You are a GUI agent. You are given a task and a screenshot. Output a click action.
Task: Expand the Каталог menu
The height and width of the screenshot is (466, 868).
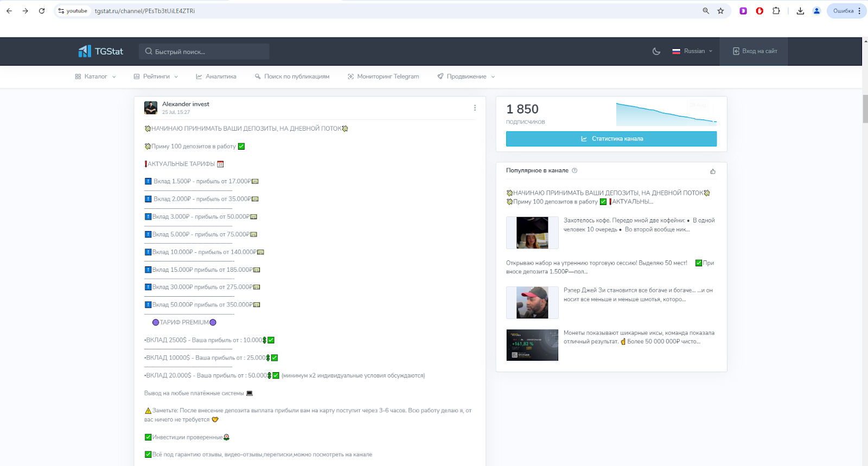pyautogui.click(x=95, y=76)
